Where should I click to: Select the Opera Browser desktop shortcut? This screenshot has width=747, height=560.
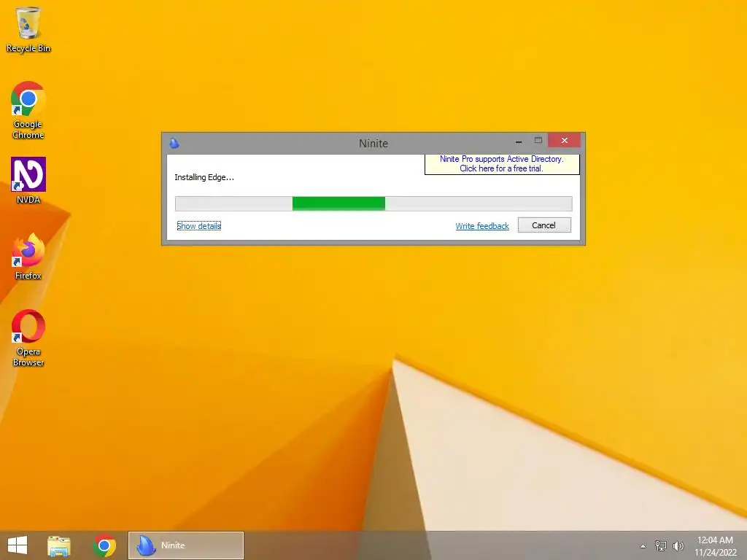(x=28, y=338)
